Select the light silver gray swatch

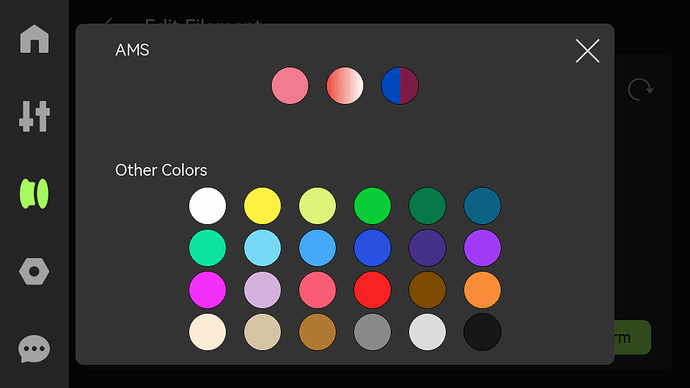427,332
